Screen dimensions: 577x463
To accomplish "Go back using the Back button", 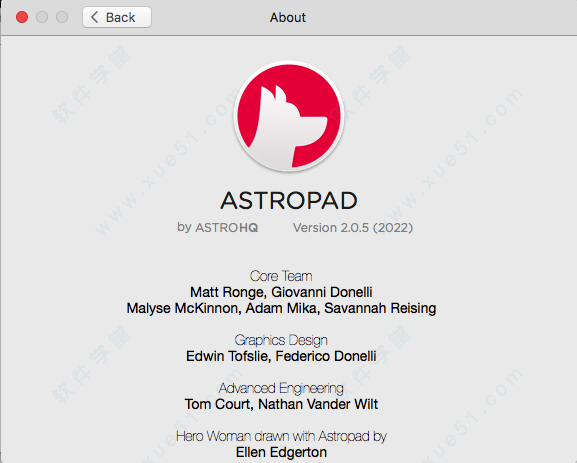I will (x=117, y=17).
